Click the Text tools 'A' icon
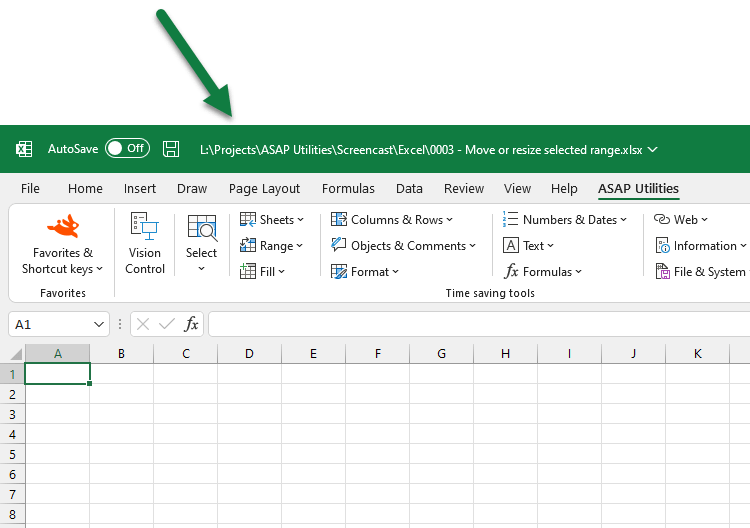 point(510,245)
